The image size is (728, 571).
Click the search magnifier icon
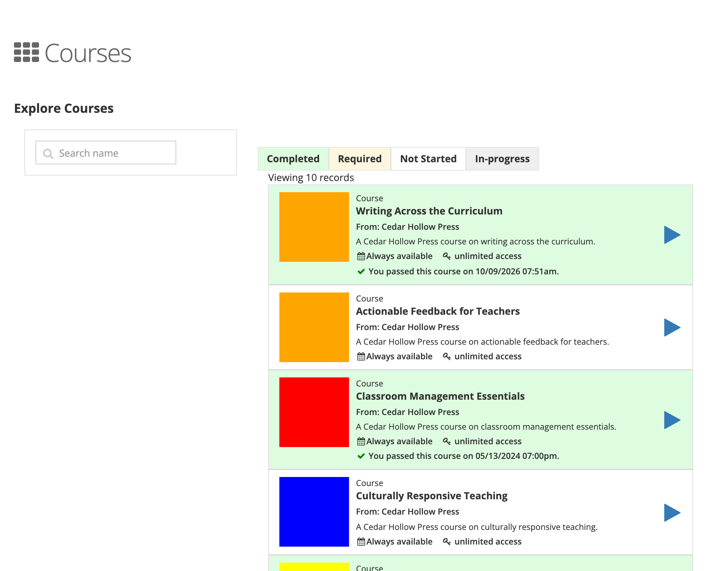[x=48, y=154]
